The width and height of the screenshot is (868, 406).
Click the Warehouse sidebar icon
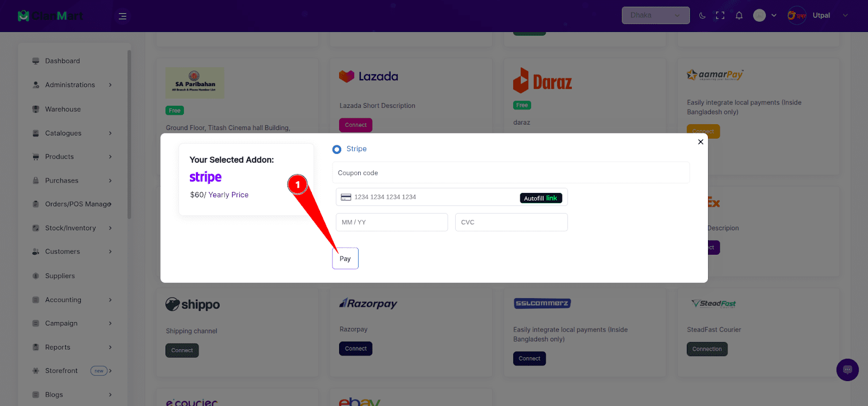(36, 109)
